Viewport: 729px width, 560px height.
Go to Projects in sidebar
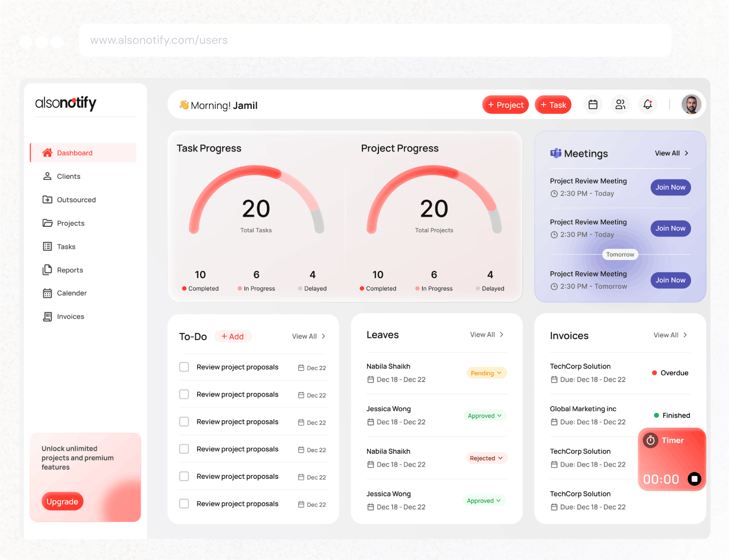pyautogui.click(x=70, y=223)
